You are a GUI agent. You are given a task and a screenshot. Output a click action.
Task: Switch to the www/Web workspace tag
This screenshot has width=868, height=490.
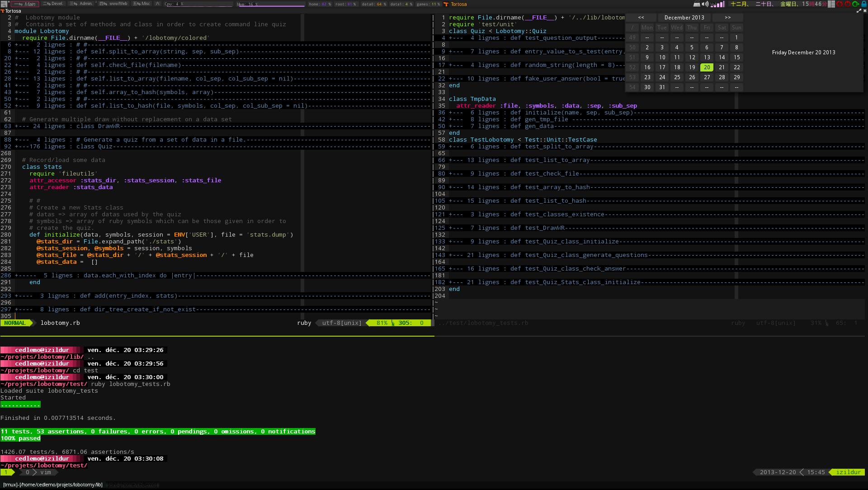pos(114,4)
